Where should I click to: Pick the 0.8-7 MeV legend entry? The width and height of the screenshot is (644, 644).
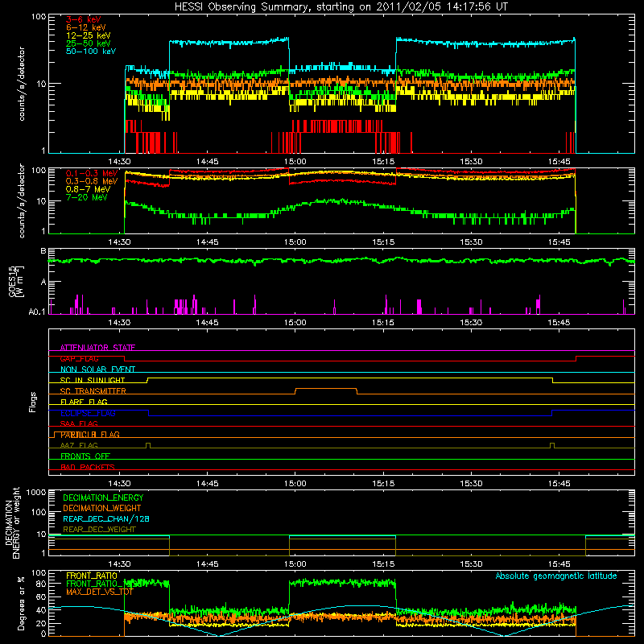pos(88,189)
